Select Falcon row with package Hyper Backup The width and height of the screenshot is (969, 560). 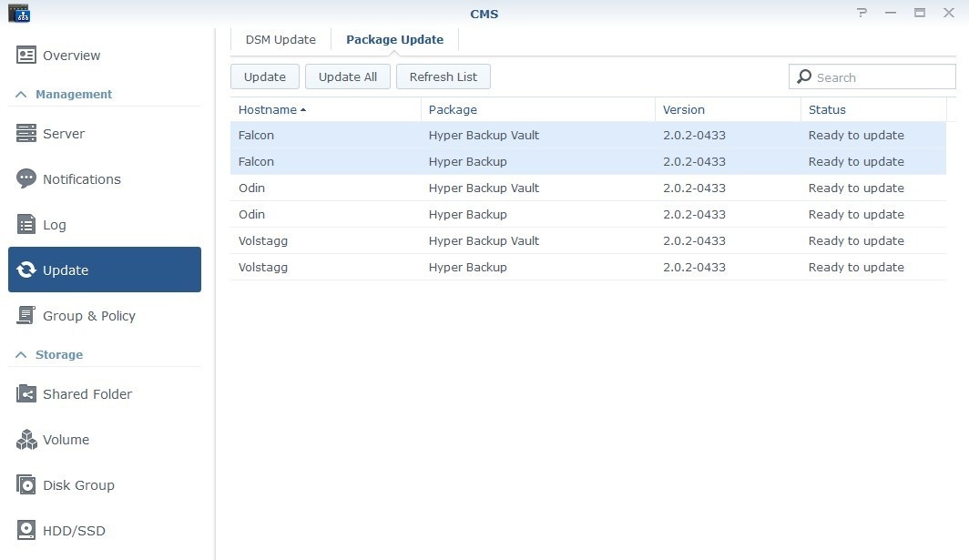coord(588,161)
